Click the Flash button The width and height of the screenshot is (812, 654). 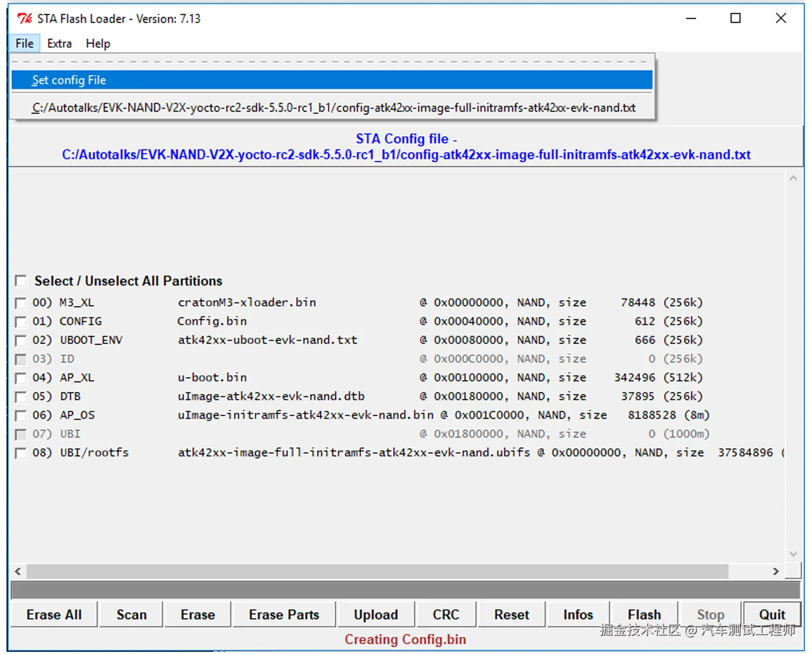[644, 614]
